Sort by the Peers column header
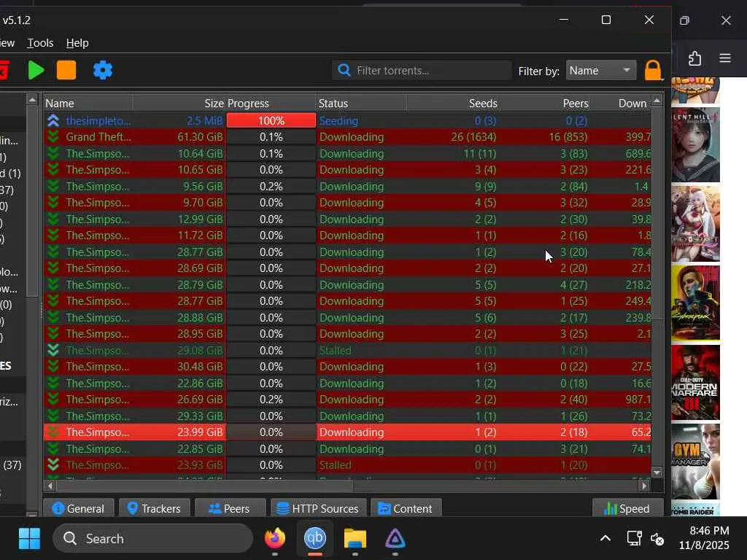 click(x=544, y=104)
